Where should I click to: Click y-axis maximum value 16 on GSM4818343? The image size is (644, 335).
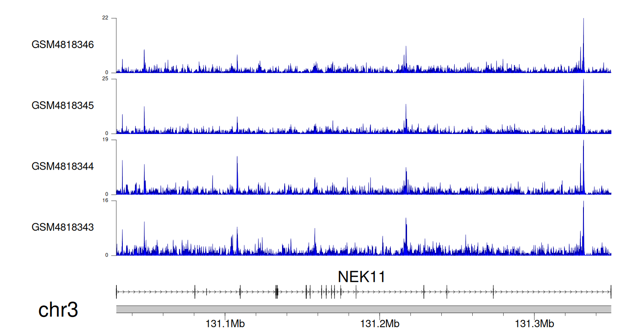[105, 201]
